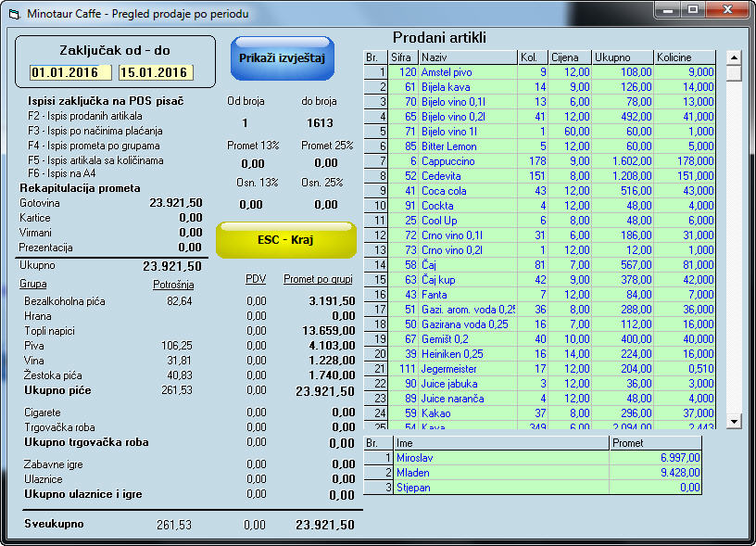The width and height of the screenshot is (756, 546).
Task: Click the end date field 15.01.2016
Action: [154, 72]
